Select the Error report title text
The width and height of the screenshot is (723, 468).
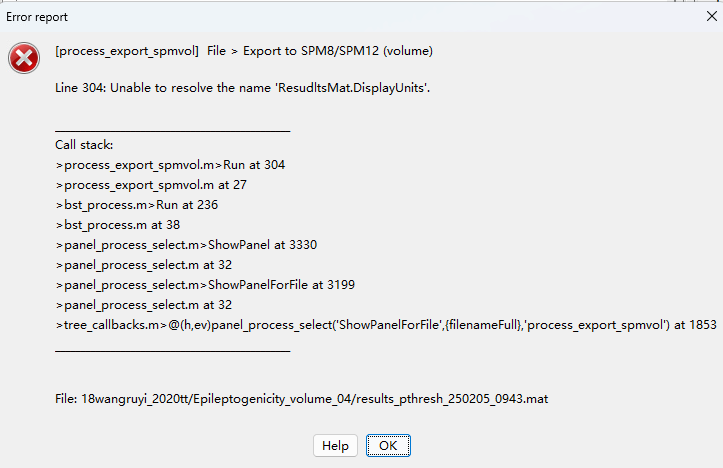(37, 17)
